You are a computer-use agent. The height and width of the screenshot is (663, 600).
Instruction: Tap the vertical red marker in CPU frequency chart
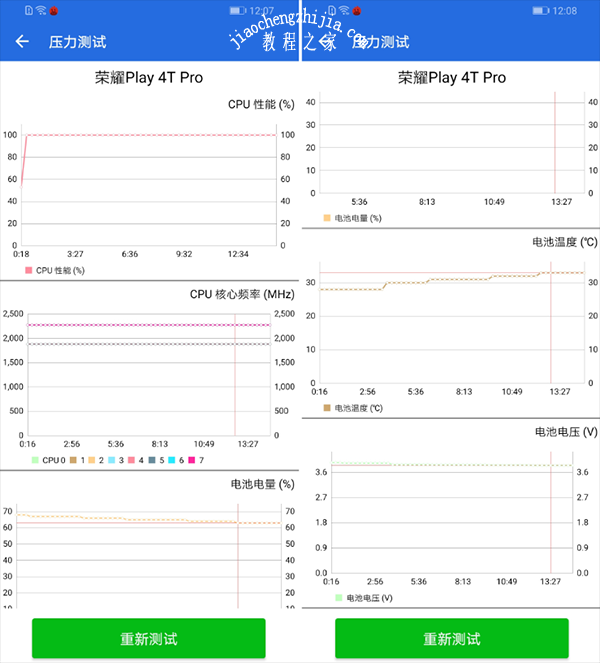point(235,375)
